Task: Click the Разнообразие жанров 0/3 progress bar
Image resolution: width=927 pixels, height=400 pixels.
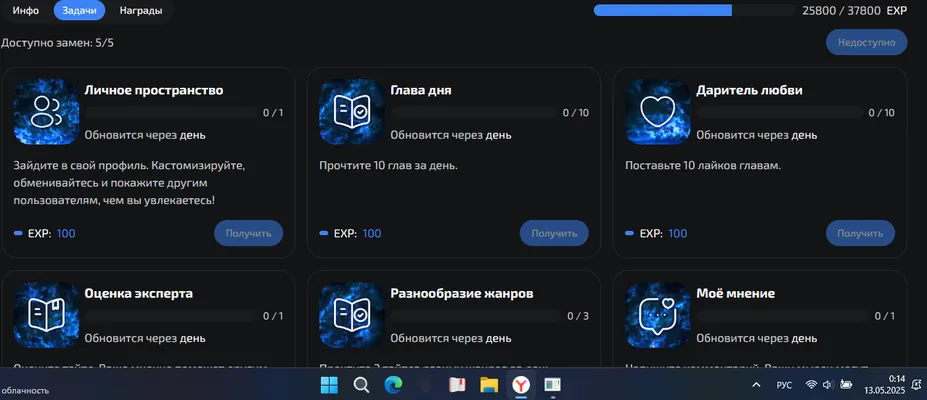Action: click(474, 316)
